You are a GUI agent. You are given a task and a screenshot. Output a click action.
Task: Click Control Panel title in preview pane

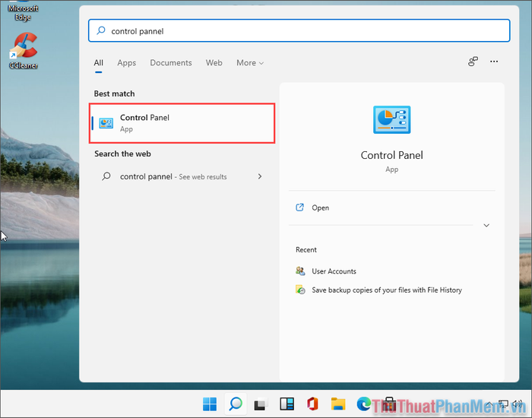392,155
